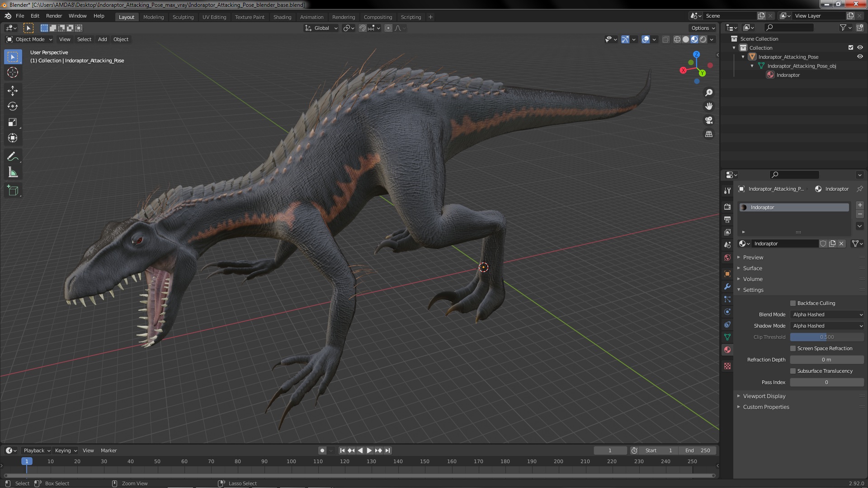Toggle camera view icon
Screen dimensions: 868x488
[709, 120]
